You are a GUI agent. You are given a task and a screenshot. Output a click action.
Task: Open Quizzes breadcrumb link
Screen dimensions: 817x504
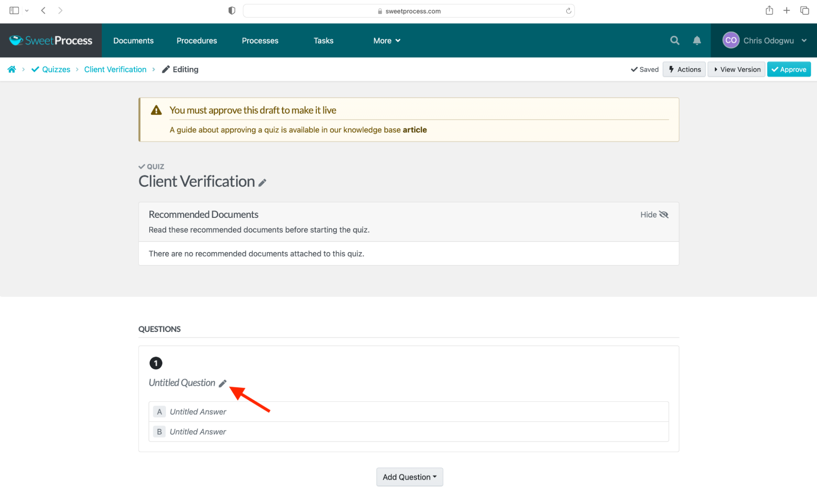[x=51, y=69]
